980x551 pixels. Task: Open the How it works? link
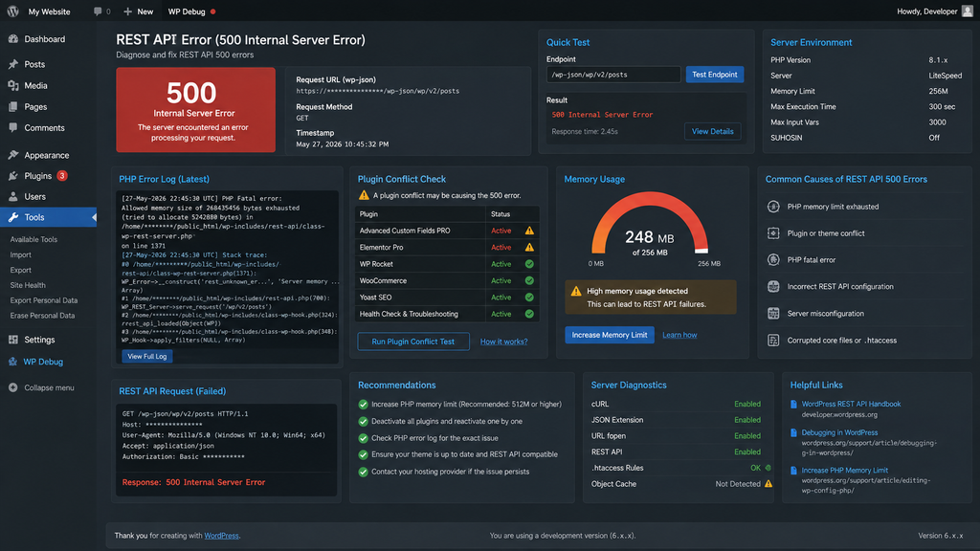[503, 342]
